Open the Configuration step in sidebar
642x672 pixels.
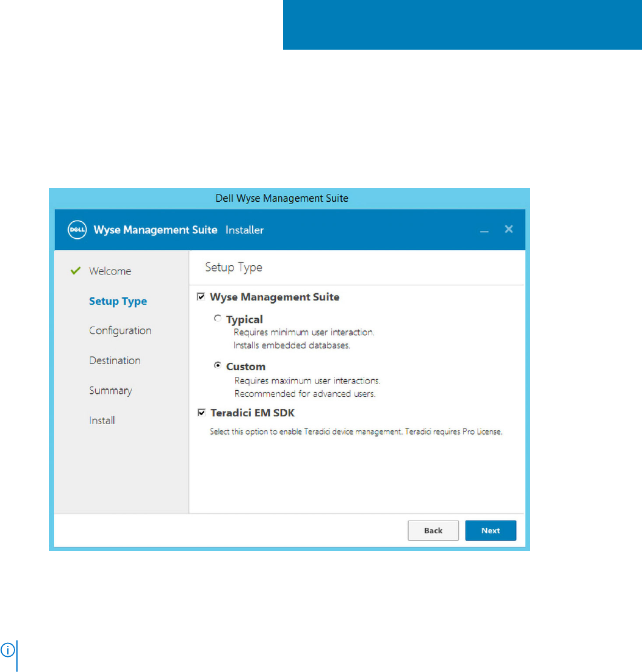pos(120,331)
